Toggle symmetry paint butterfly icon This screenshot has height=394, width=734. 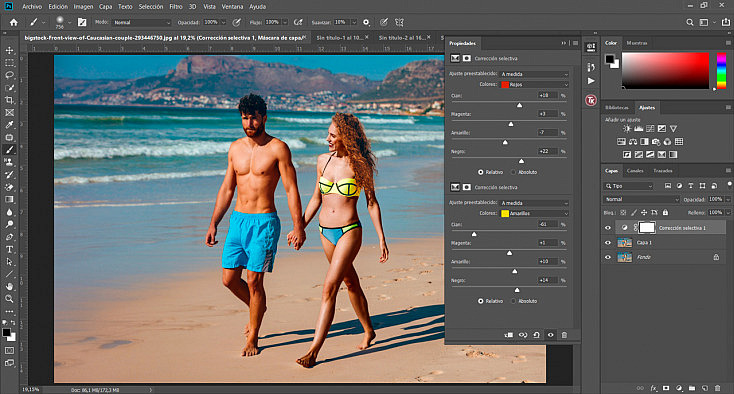pos(399,22)
